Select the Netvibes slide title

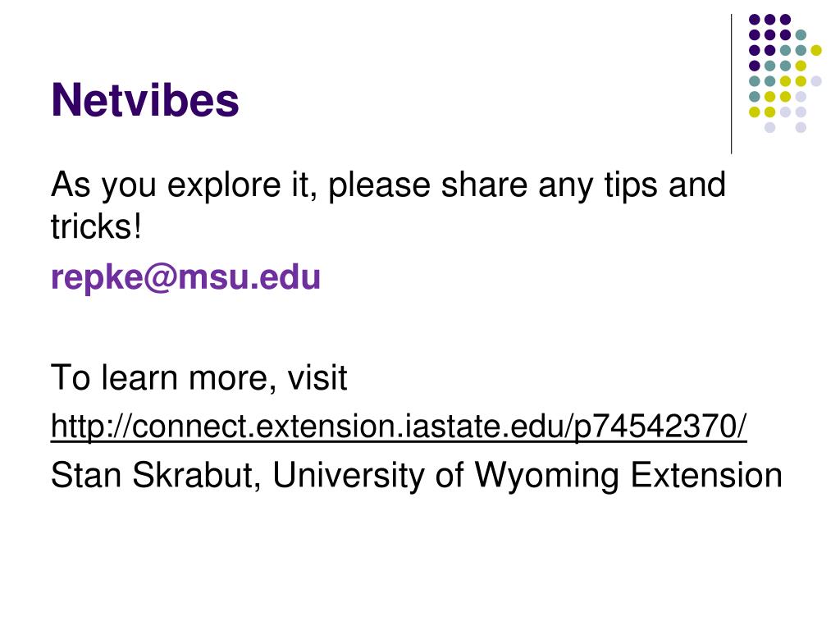tap(145, 100)
